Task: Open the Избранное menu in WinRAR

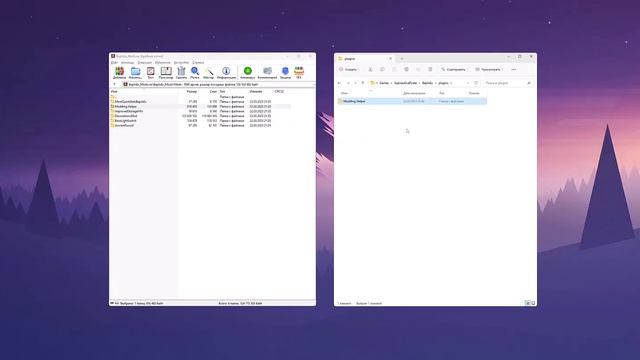Action: pyautogui.click(x=162, y=62)
